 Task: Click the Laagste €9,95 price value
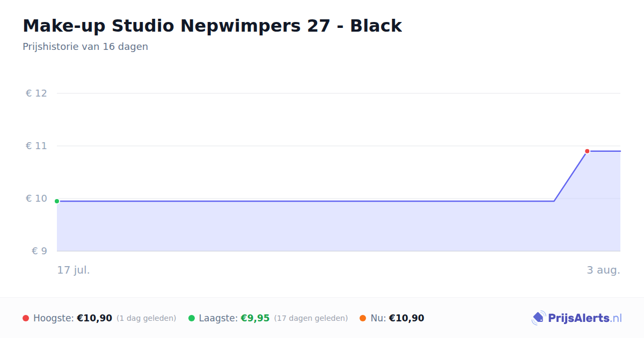(x=255, y=318)
